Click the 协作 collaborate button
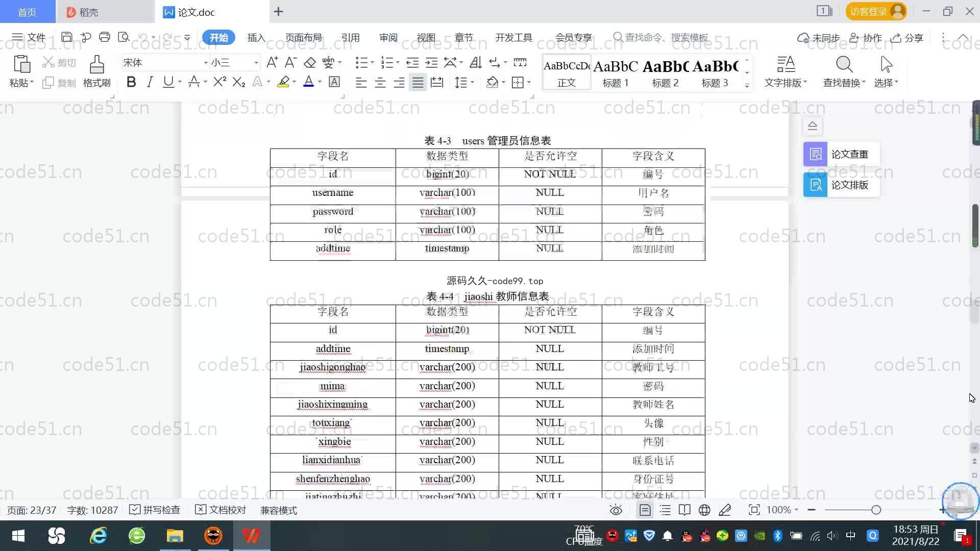980x551 pixels. click(x=866, y=38)
